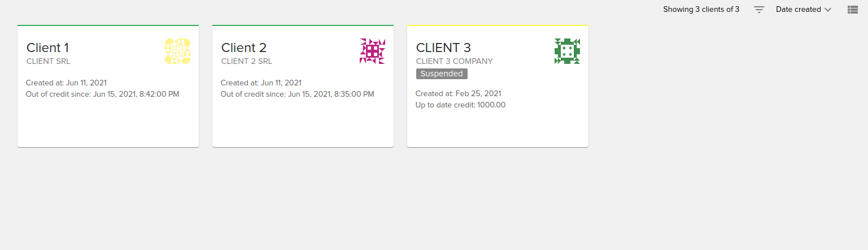
Task: Select the CLIENT 2 SRL company name
Action: pos(247,61)
